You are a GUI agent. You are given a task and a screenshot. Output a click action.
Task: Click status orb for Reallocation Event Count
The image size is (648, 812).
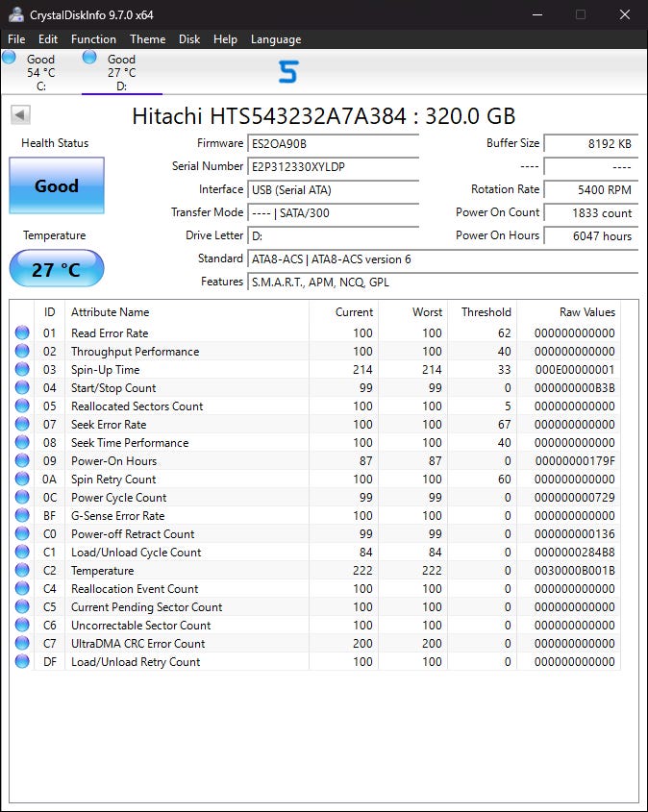[x=22, y=588]
